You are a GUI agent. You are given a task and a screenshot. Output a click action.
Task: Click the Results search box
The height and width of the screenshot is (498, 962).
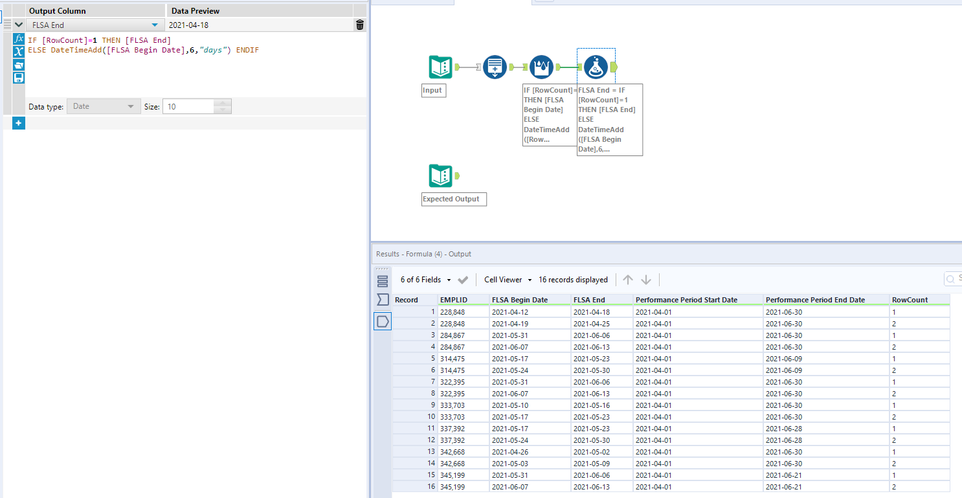pos(953,280)
